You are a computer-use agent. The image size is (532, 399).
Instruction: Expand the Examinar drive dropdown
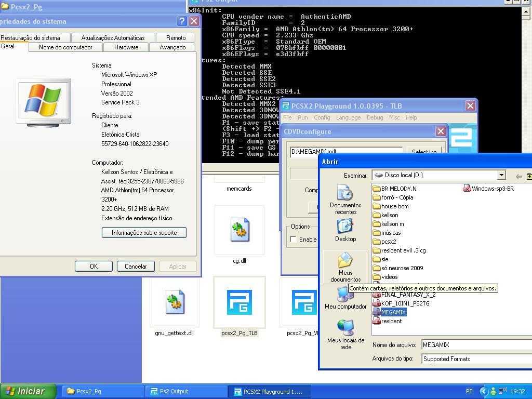pyautogui.click(x=501, y=175)
